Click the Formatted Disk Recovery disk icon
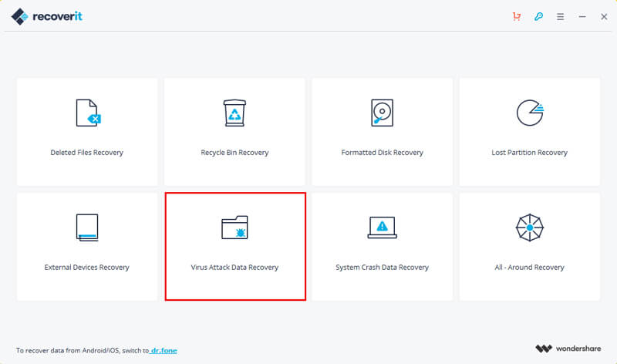Viewport: 617px width, 364px height. point(382,113)
